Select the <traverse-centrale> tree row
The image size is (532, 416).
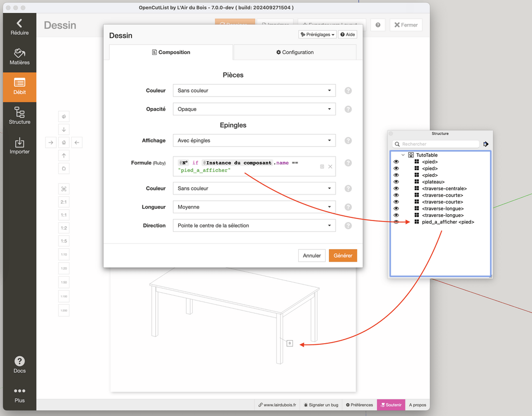tap(444, 188)
